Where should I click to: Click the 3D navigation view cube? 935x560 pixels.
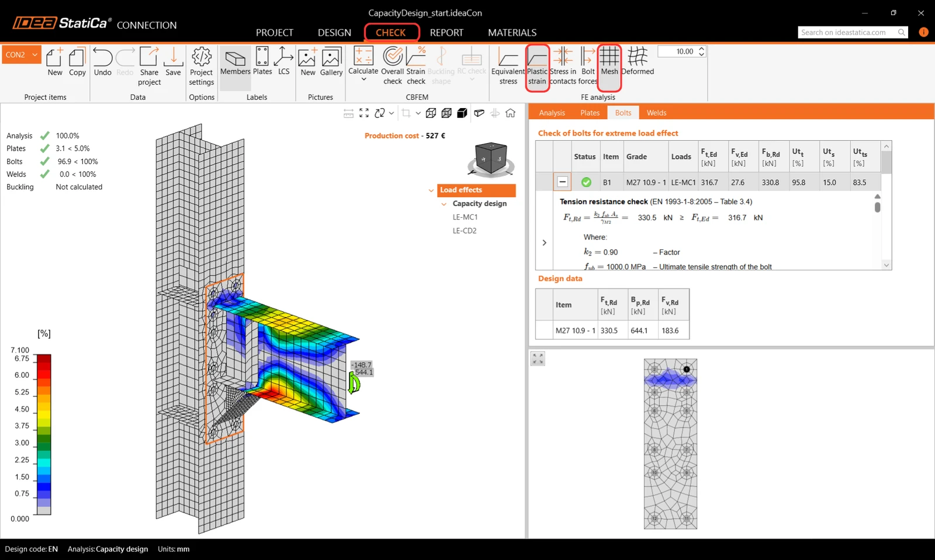coord(491,159)
